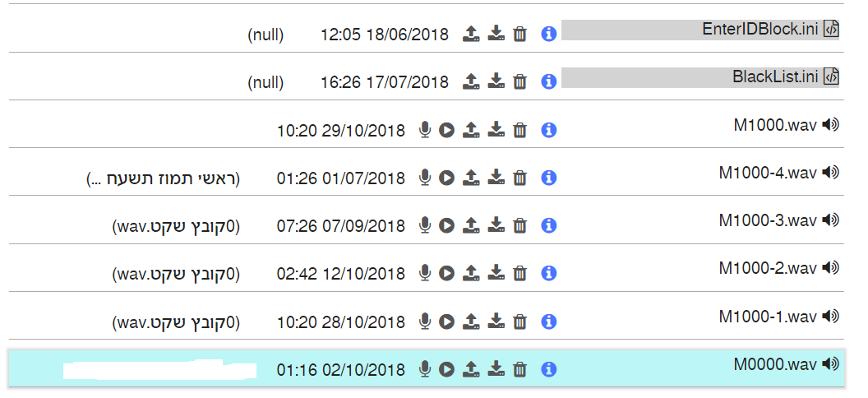
Task: Delete the EnterIDBlock.ini file via trash icon
Action: (x=519, y=35)
